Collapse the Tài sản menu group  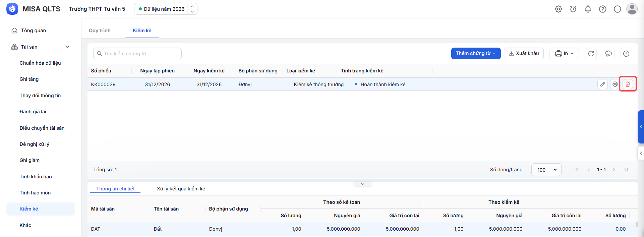point(68,47)
